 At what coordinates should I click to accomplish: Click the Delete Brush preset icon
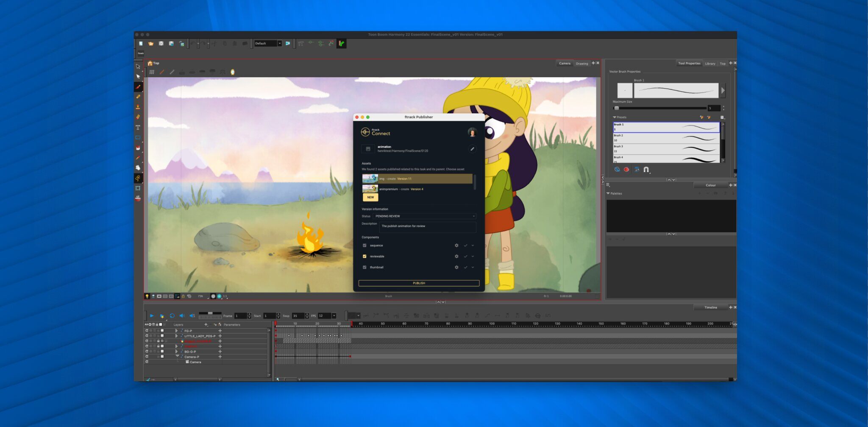[x=709, y=117]
